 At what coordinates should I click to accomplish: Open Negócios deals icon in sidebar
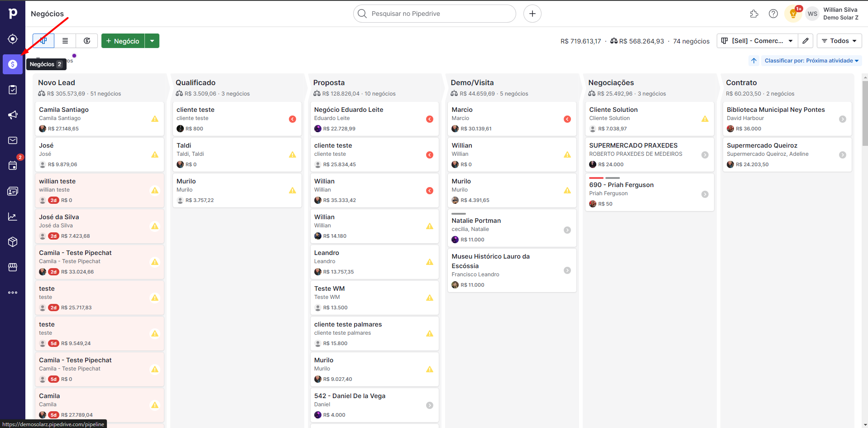tap(13, 64)
